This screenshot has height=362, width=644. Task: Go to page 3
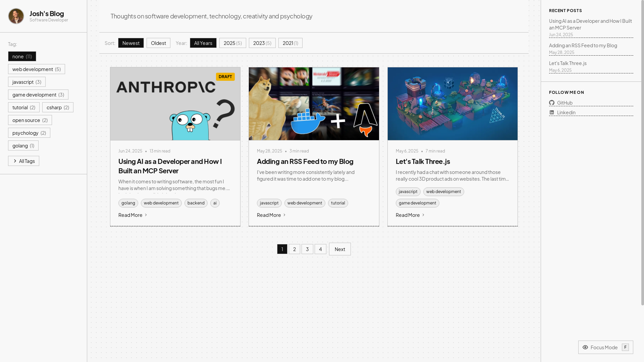click(307, 249)
